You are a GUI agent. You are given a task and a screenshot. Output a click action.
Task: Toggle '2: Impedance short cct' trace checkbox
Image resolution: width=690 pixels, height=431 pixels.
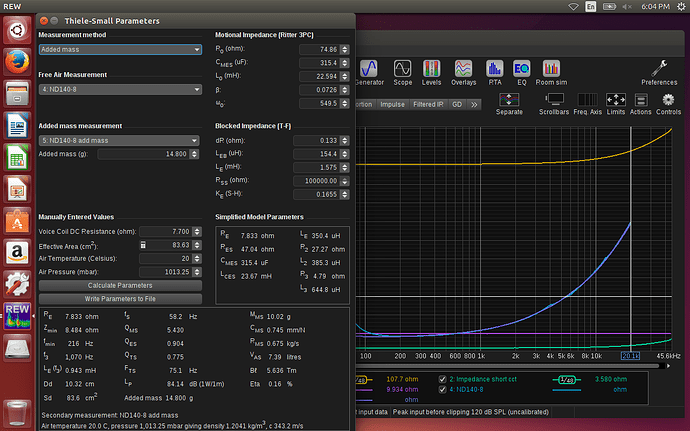coord(442,379)
